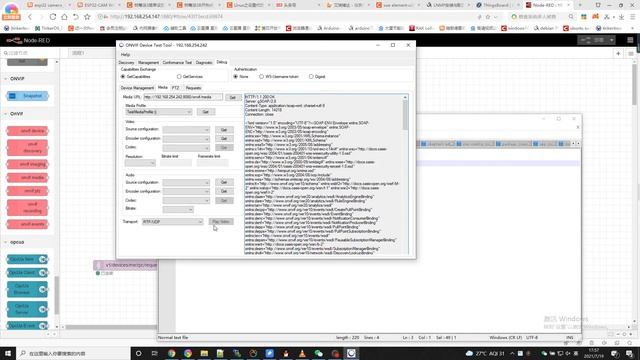This screenshot has width=640, height=360.
Task: Choose WS-Username token authentication
Action: point(261,77)
